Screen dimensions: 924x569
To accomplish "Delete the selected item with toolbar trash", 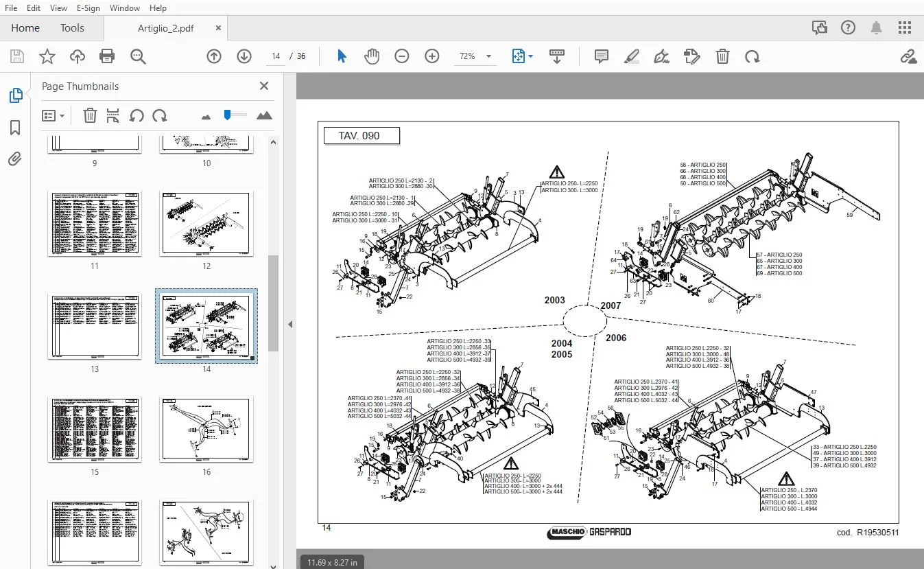I will [x=722, y=56].
